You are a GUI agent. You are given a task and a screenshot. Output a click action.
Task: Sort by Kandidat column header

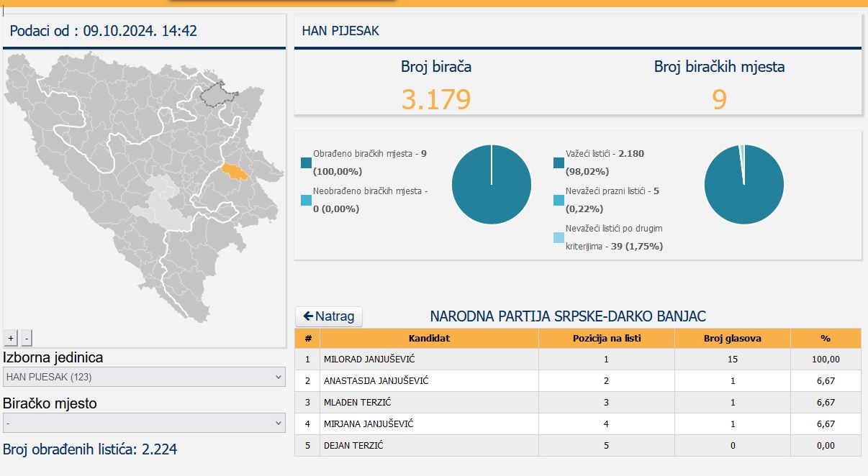tap(429, 338)
